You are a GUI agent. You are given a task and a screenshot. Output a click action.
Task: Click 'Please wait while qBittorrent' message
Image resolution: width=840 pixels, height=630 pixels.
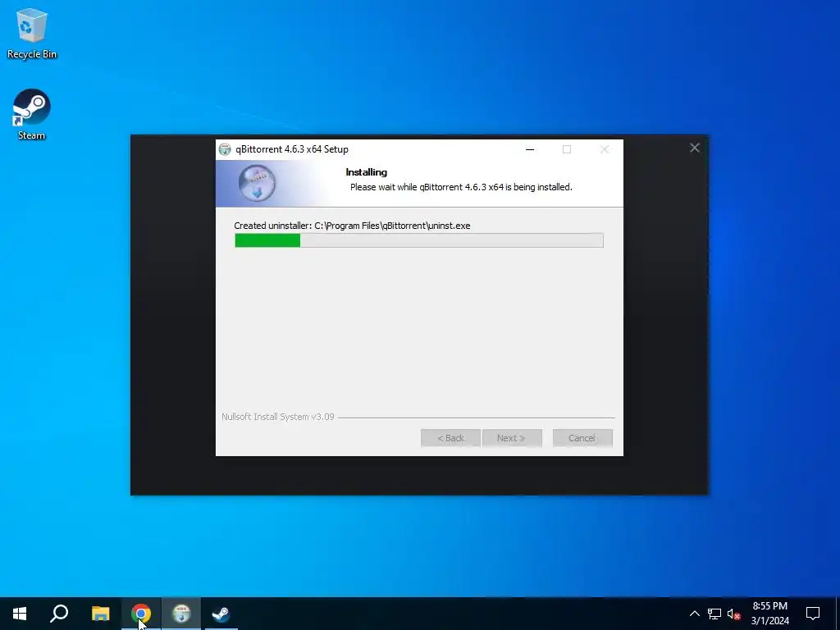pos(461,187)
